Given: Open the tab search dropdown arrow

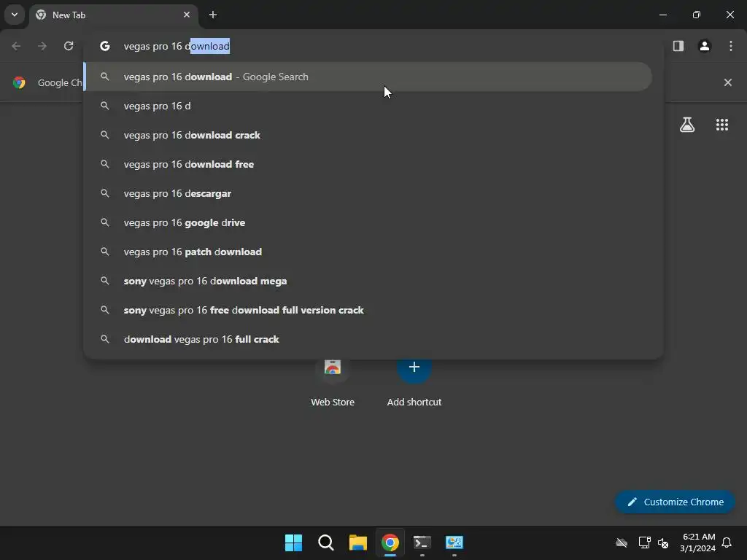Looking at the screenshot, I should 15,15.
